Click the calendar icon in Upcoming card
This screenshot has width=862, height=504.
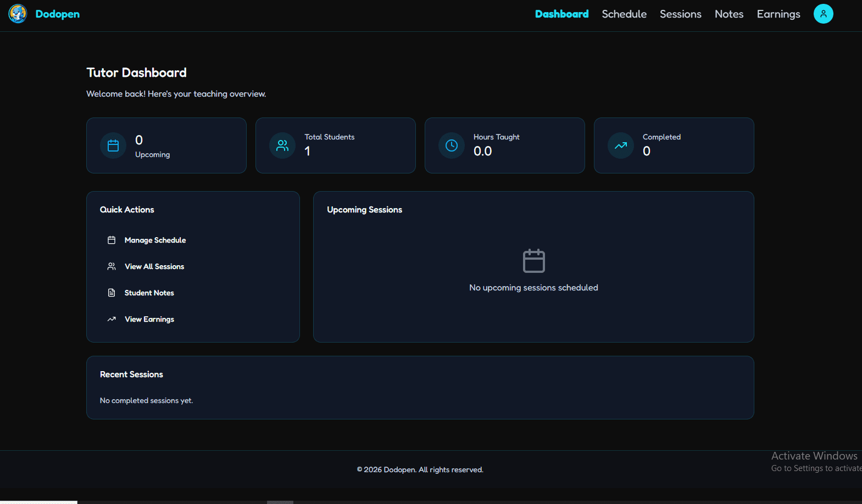(113, 145)
